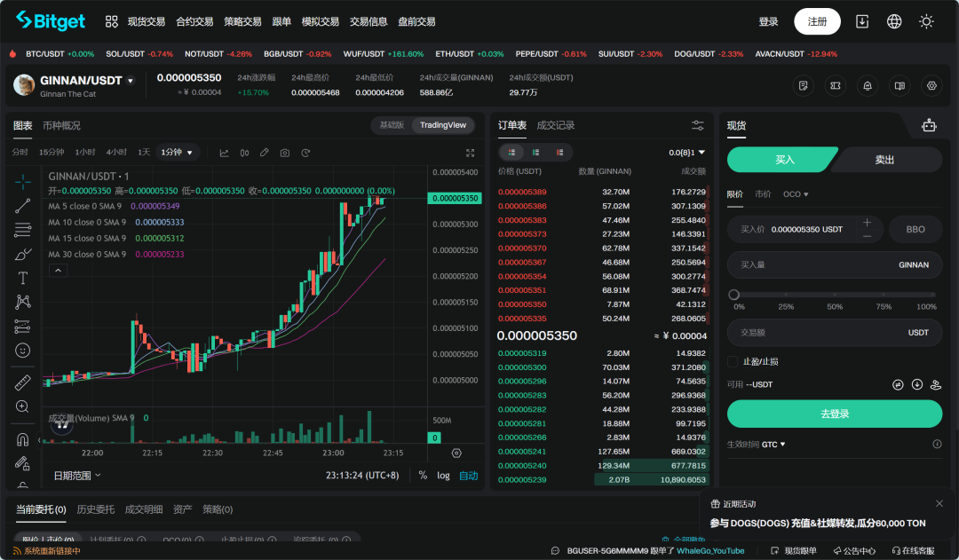Image resolution: width=959 pixels, height=560 pixels.
Task: Take chart snapshot camera icon
Action: tap(285, 153)
